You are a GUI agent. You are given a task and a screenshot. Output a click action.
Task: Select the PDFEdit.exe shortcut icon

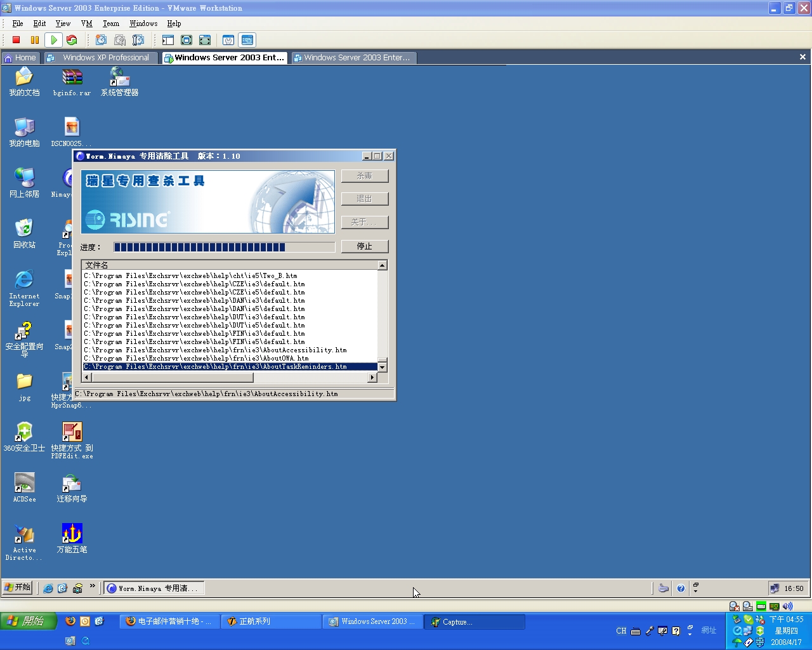pos(72,441)
